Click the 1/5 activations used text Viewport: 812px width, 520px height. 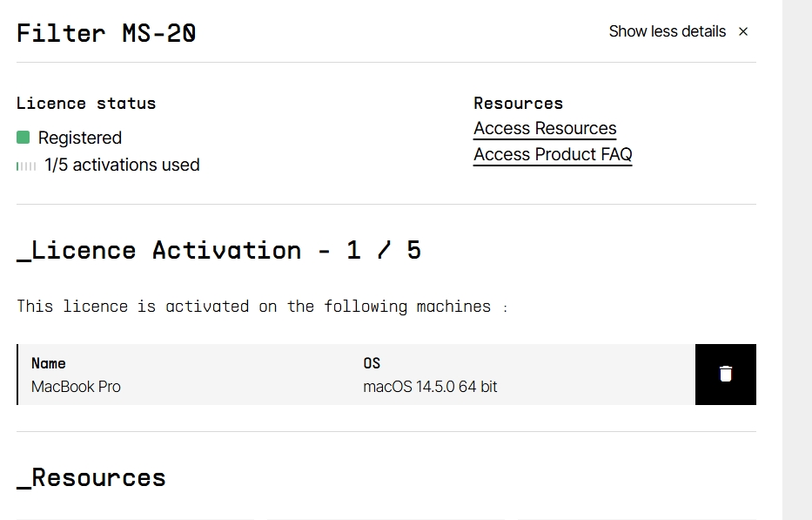[x=122, y=165]
